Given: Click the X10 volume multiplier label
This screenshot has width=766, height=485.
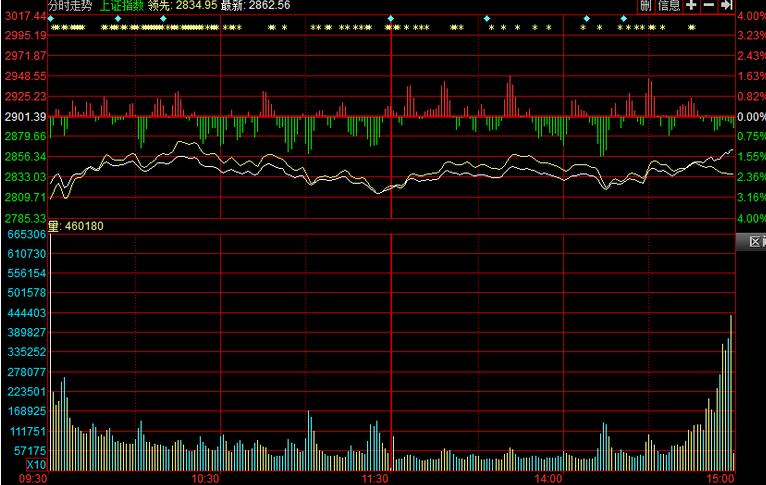Looking at the screenshot, I should (x=36, y=464).
